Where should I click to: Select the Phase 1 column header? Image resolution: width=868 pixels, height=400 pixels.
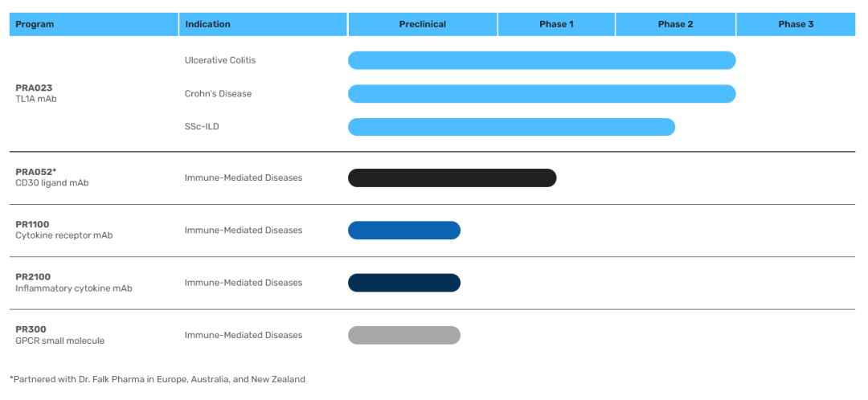[556, 24]
